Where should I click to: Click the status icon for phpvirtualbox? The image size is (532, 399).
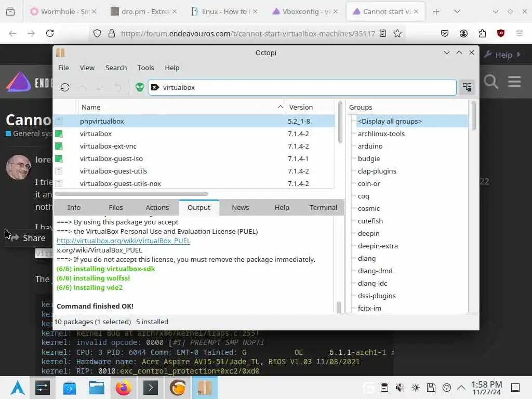point(59,121)
